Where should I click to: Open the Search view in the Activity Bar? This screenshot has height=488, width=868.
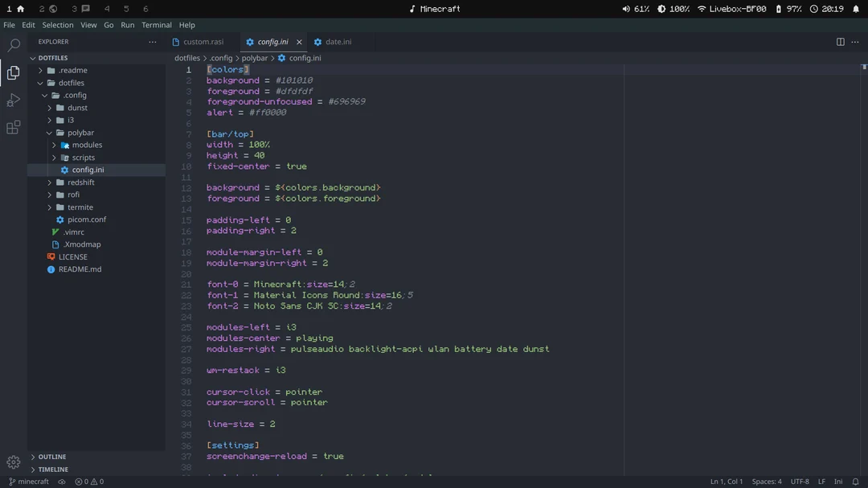12,44
